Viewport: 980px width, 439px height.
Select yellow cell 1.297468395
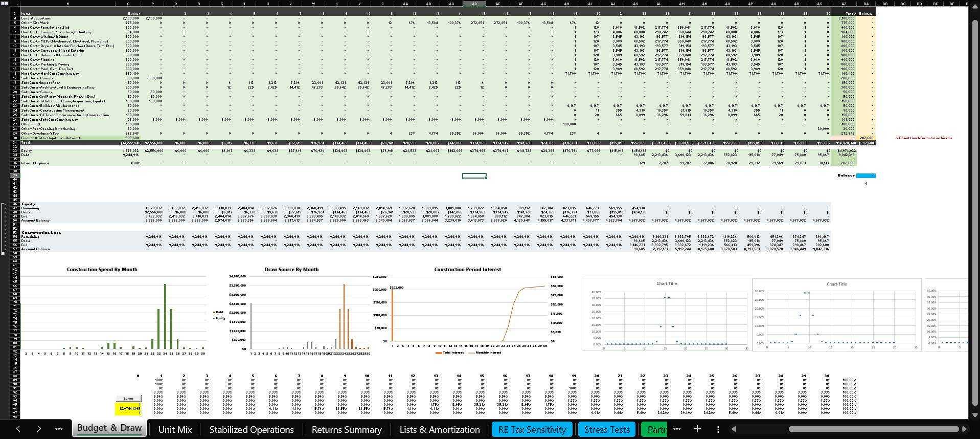click(x=128, y=409)
